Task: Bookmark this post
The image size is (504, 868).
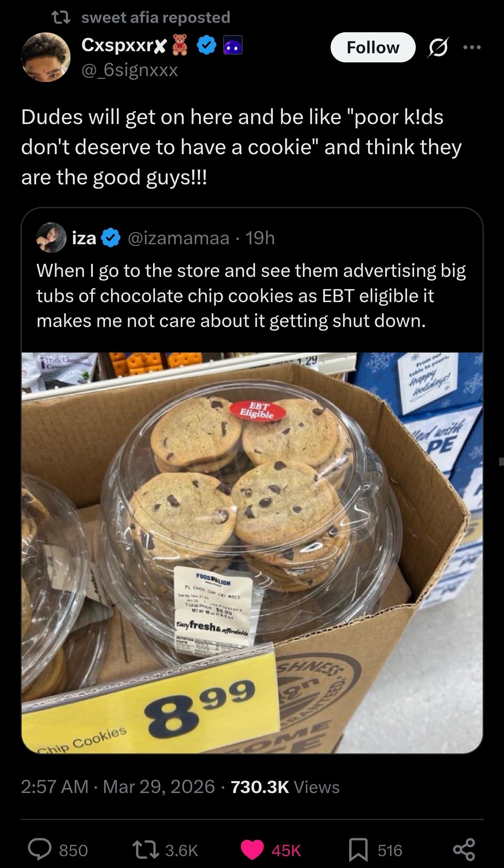Action: [358, 849]
